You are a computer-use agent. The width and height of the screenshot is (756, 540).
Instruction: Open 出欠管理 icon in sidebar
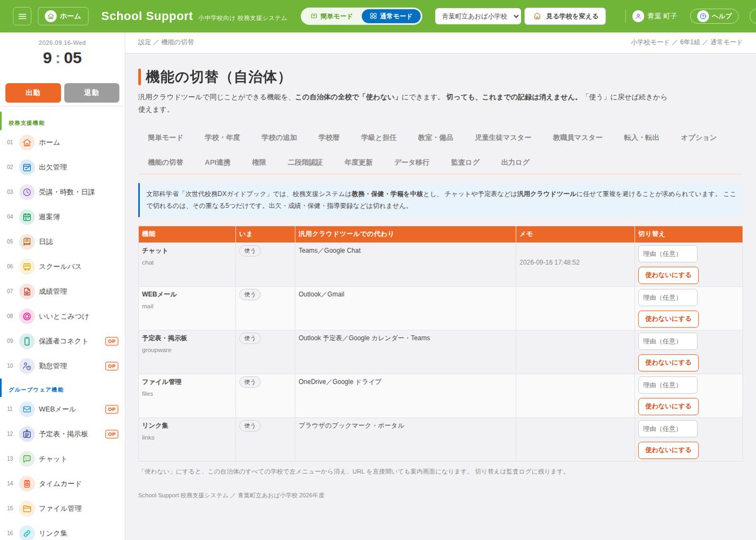[x=27, y=167]
